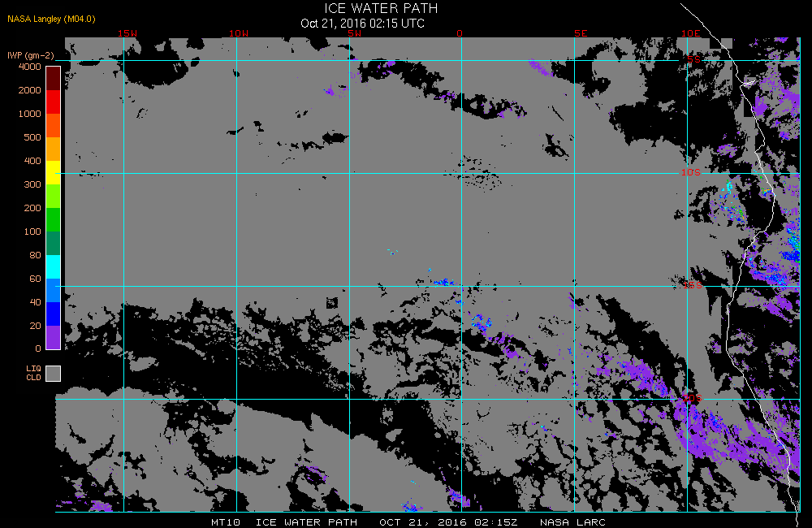Image resolution: width=812 pixels, height=528 pixels.
Task: Click the footer 'OCT 21, 2016 02:15Z' text
Action: click(448, 522)
